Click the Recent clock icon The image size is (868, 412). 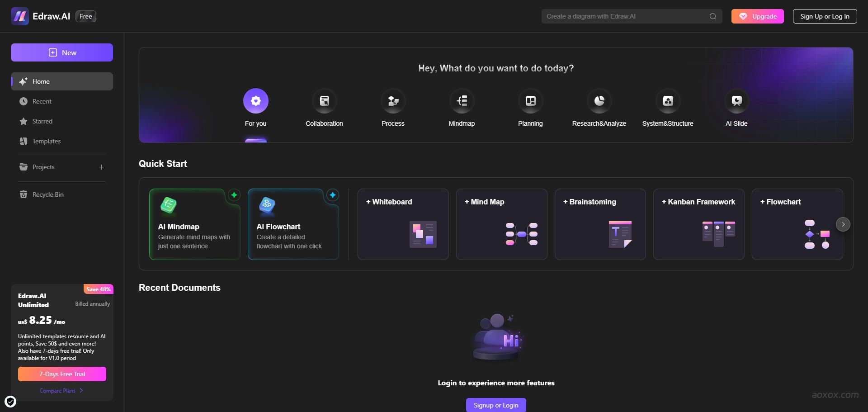pyautogui.click(x=24, y=101)
